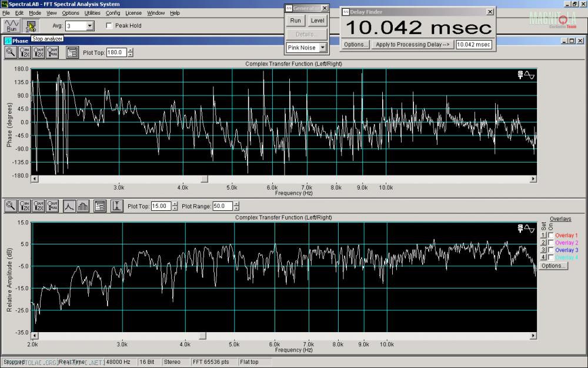Click the Phase plot horizontal scrollbar thumb
Viewport: 588px width, 368px height.
tap(205, 179)
